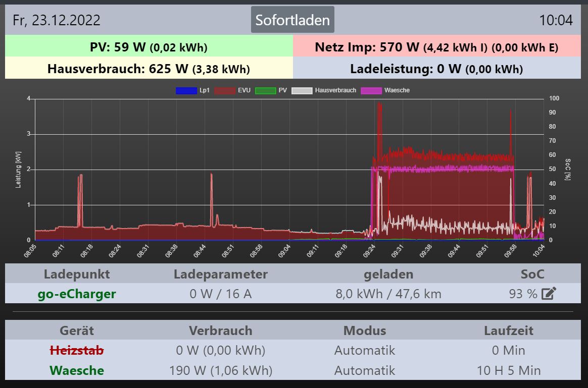The height and width of the screenshot is (388, 588).
Task: Click the SoC edit pencil icon
Action: pos(549,293)
